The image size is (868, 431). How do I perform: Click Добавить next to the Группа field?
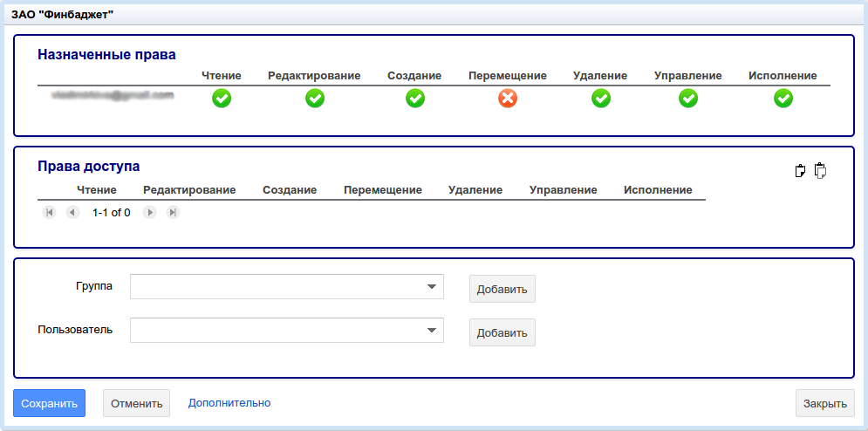pyautogui.click(x=502, y=289)
